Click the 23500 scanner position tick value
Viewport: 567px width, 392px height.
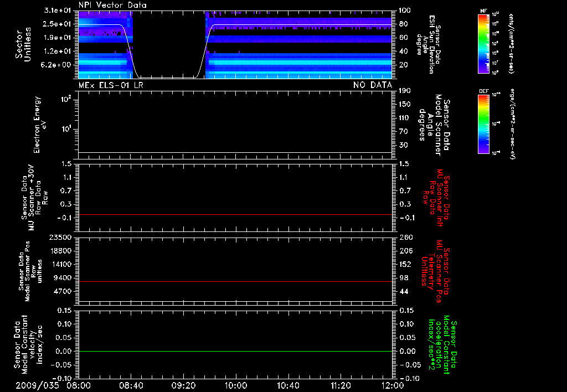60,238
